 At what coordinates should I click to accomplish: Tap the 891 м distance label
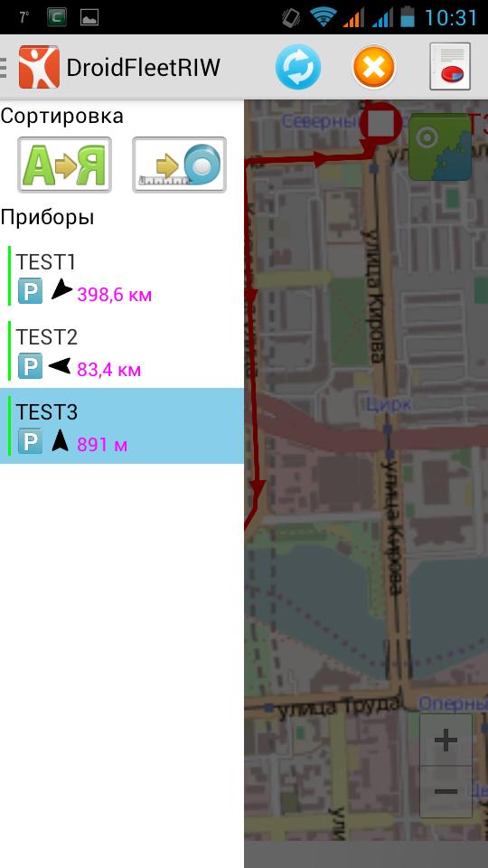pyautogui.click(x=102, y=445)
